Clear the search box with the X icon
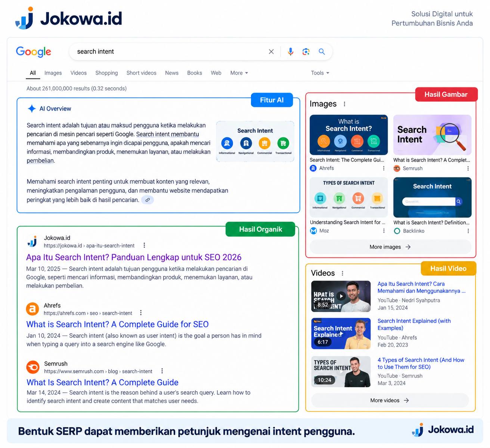490x448 pixels. 271,52
